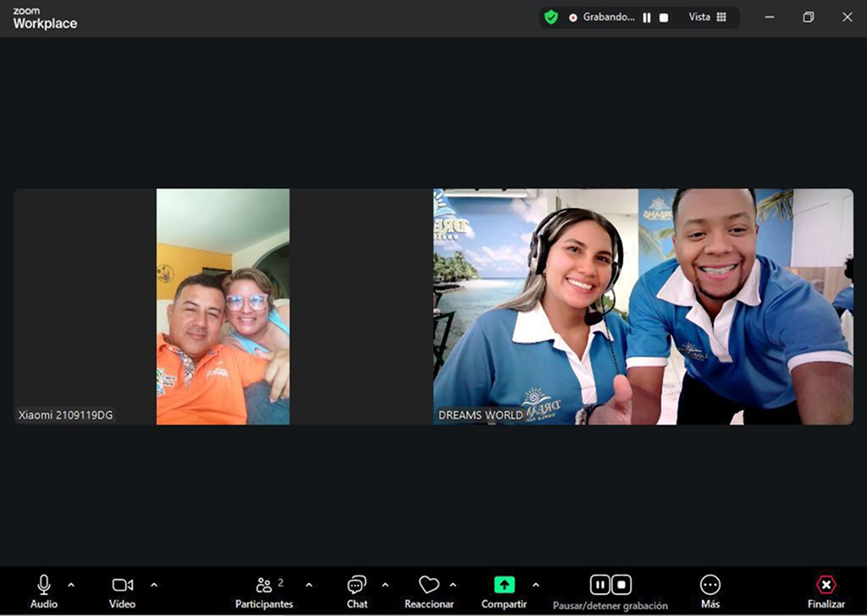The image size is (867, 616).
Task: Stop recording in the bottom toolbar
Action: (x=621, y=585)
